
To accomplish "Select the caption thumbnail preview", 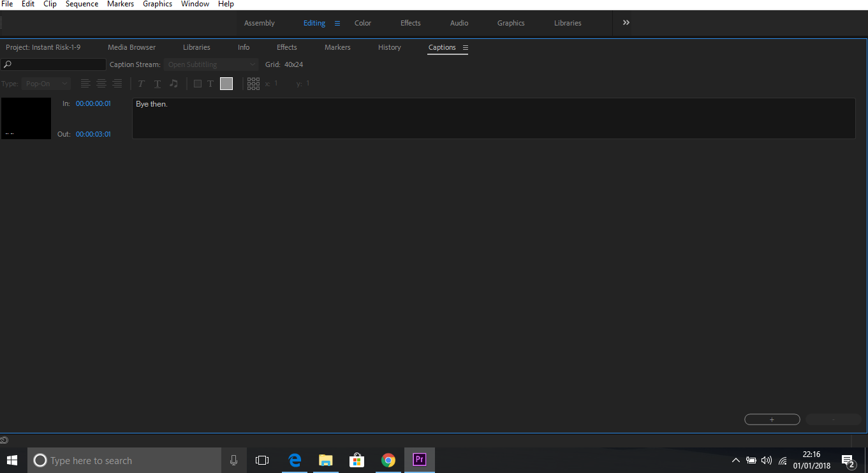I will coord(26,118).
